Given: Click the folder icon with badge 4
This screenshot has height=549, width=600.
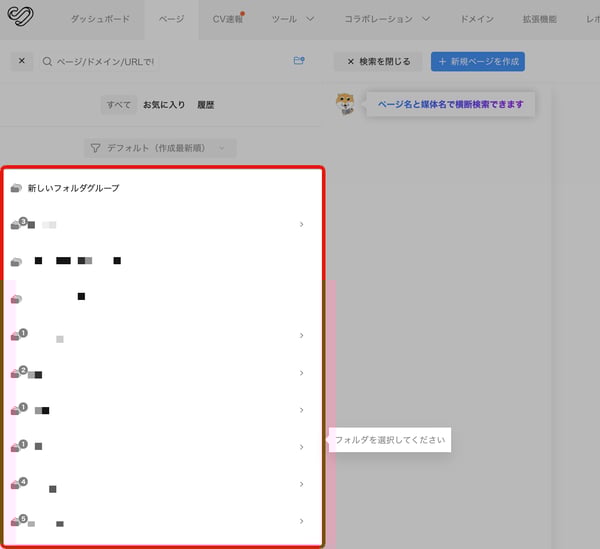Looking at the screenshot, I should point(16,485).
